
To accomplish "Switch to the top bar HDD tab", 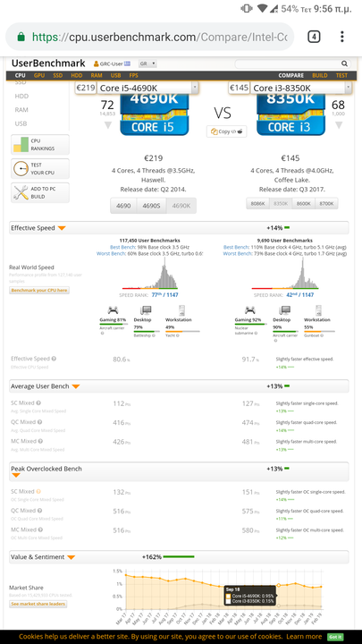I will tap(77, 75).
